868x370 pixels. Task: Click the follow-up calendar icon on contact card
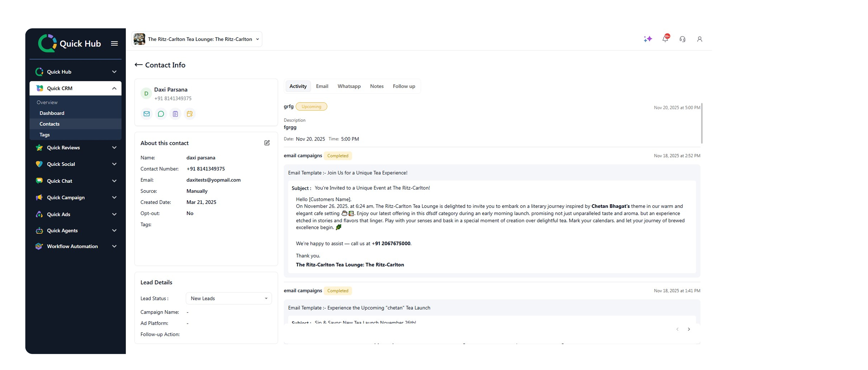(x=190, y=114)
